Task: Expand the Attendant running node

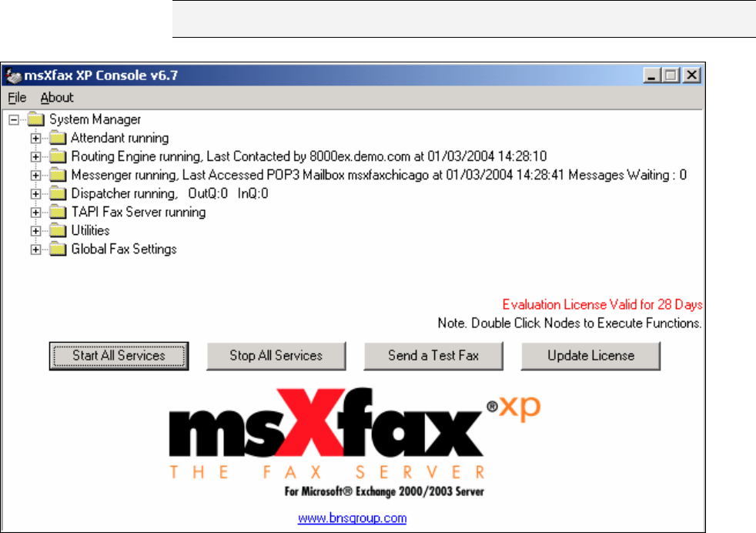Action: coord(35,139)
